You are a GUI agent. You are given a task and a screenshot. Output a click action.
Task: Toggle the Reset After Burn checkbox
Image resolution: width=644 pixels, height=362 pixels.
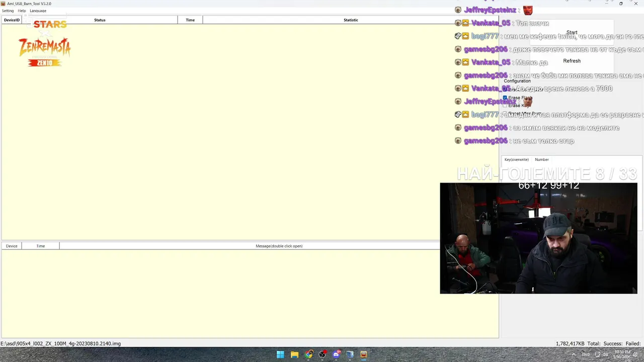505,114
